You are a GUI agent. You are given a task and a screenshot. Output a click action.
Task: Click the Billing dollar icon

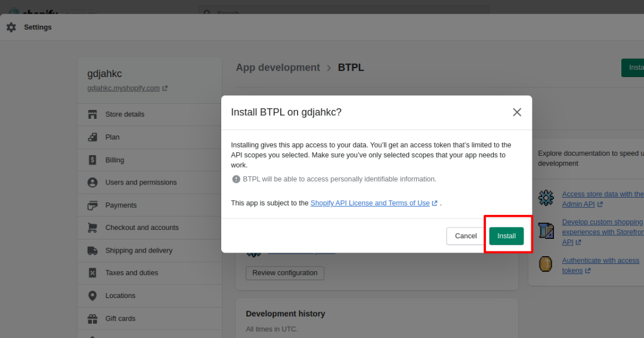point(92,160)
